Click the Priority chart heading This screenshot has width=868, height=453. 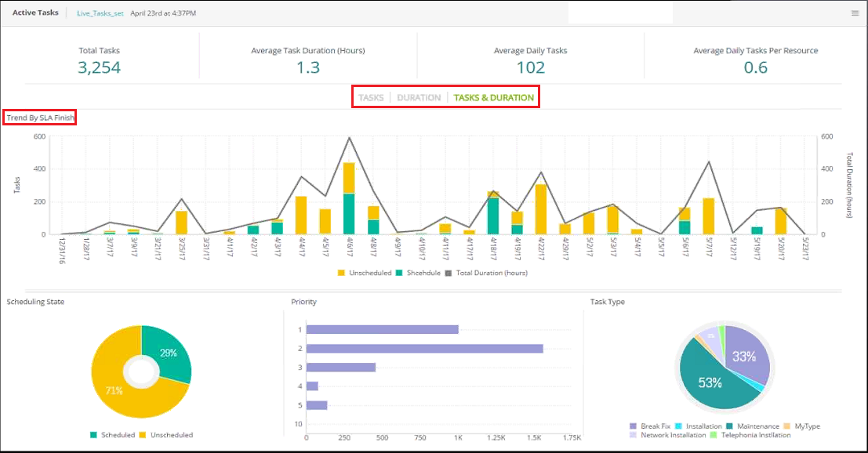(304, 302)
